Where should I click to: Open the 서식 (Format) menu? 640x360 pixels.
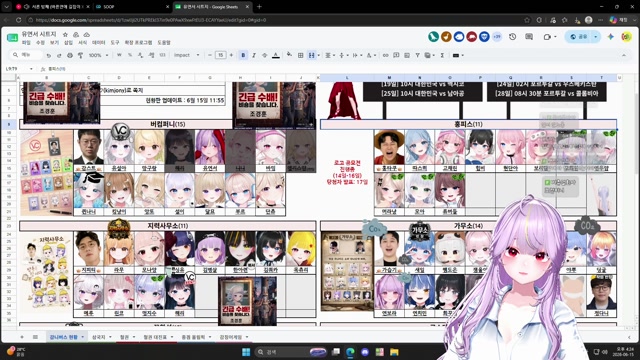coord(82,42)
